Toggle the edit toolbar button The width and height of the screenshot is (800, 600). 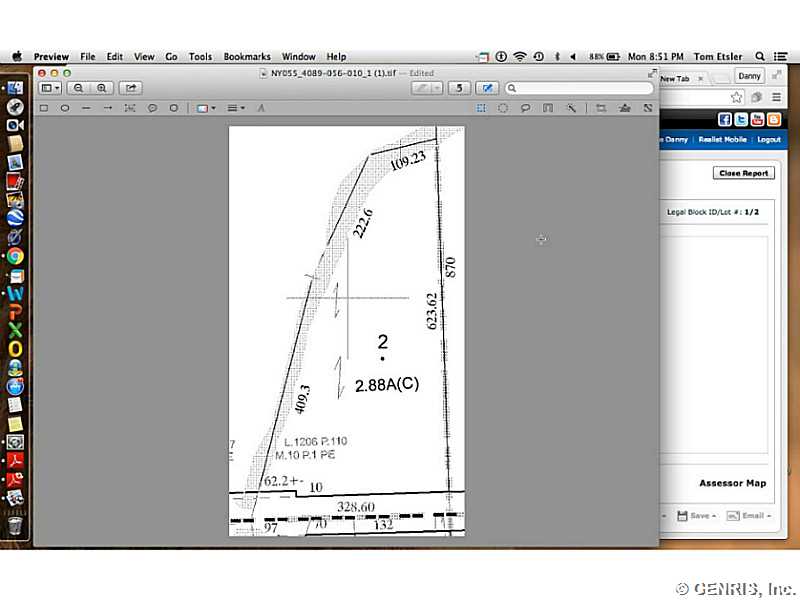coord(487,88)
